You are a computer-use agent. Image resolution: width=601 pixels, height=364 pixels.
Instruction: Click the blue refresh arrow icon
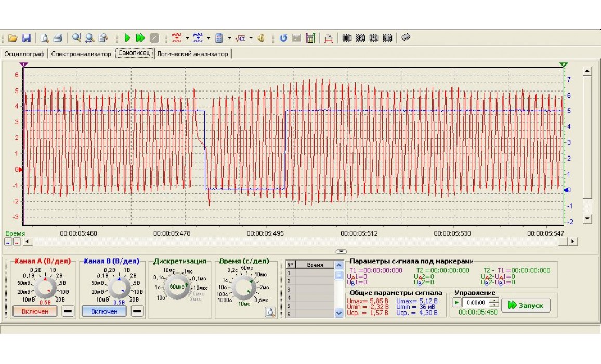283,38
